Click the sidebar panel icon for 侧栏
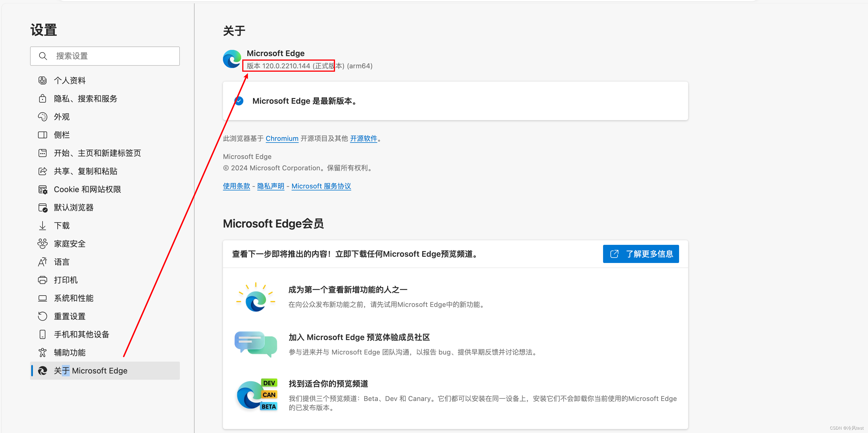 (43, 135)
